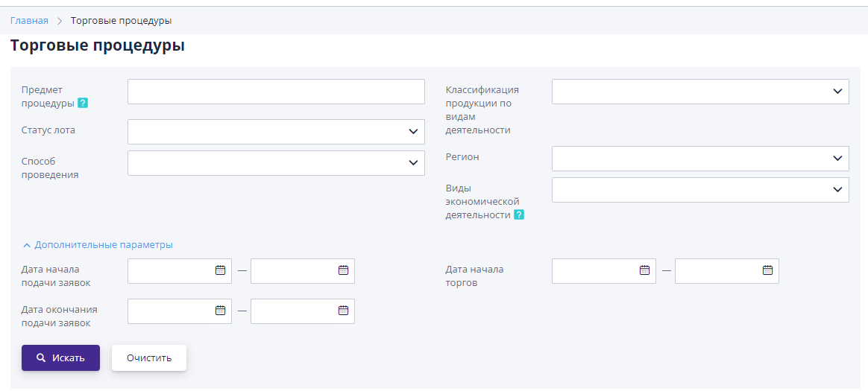Viewport: 868px width, 391px height.
Task: Open calendar for Дата начала подачи заявок start
Action: tap(220, 270)
